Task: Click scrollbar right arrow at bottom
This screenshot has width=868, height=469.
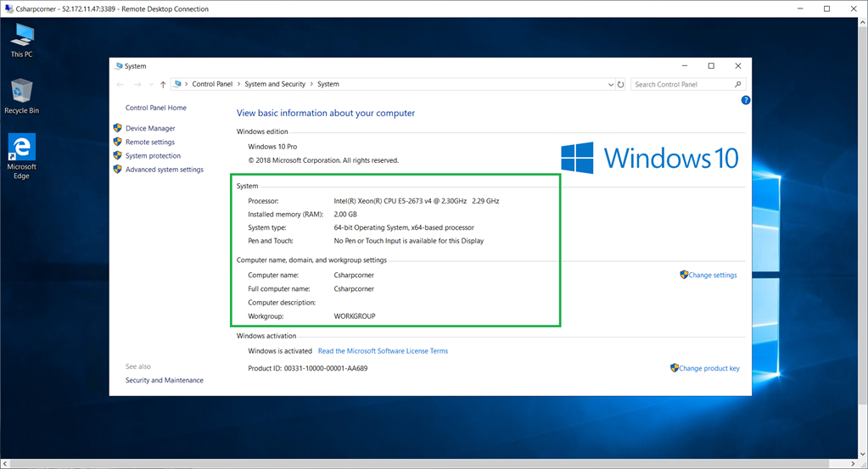Action: pos(853,463)
